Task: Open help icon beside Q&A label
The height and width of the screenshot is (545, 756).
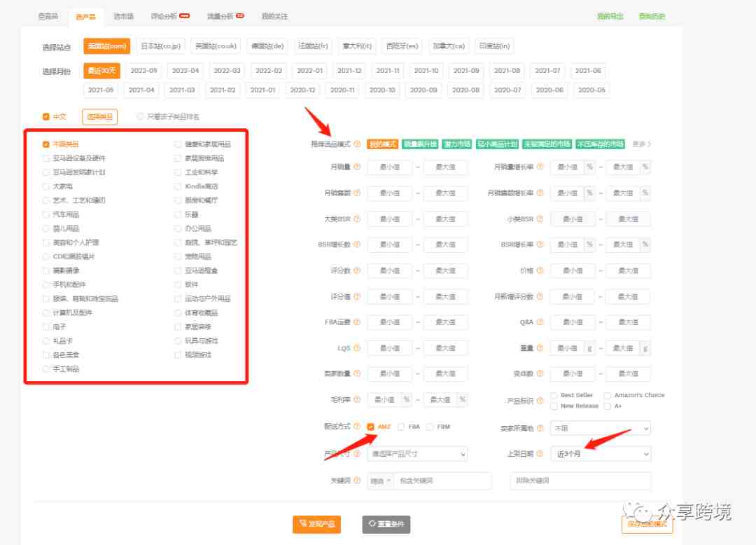Action: (x=540, y=322)
